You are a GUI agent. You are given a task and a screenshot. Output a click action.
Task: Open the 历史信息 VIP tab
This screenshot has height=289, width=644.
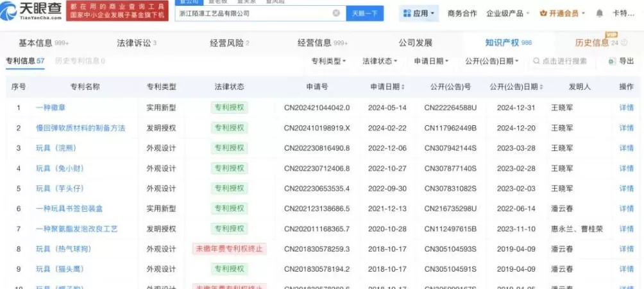601,43
